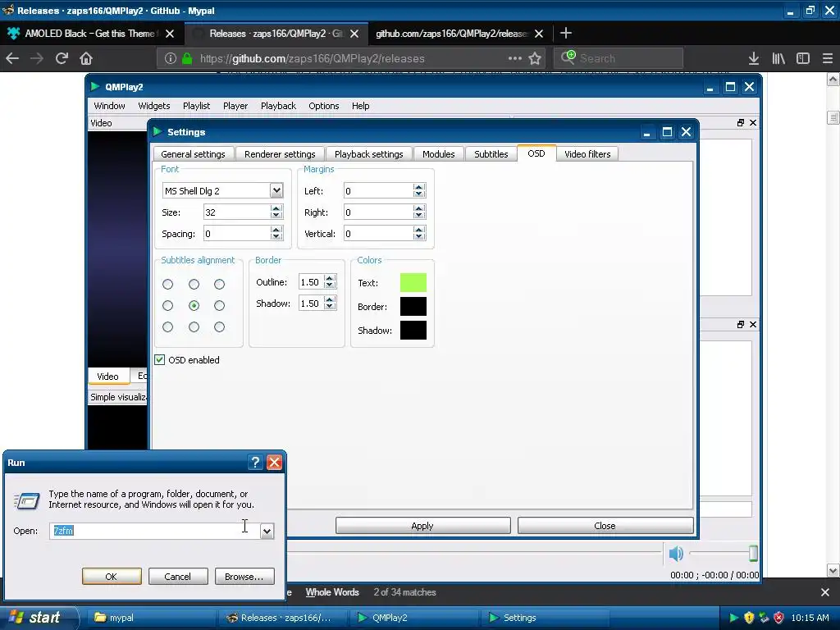Click OK in Run dialog
This screenshot has width=840, height=630.
click(112, 577)
